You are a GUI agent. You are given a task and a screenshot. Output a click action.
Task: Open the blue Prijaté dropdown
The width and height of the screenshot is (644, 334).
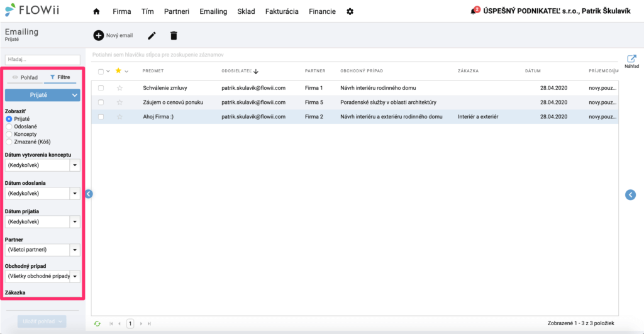coord(42,95)
